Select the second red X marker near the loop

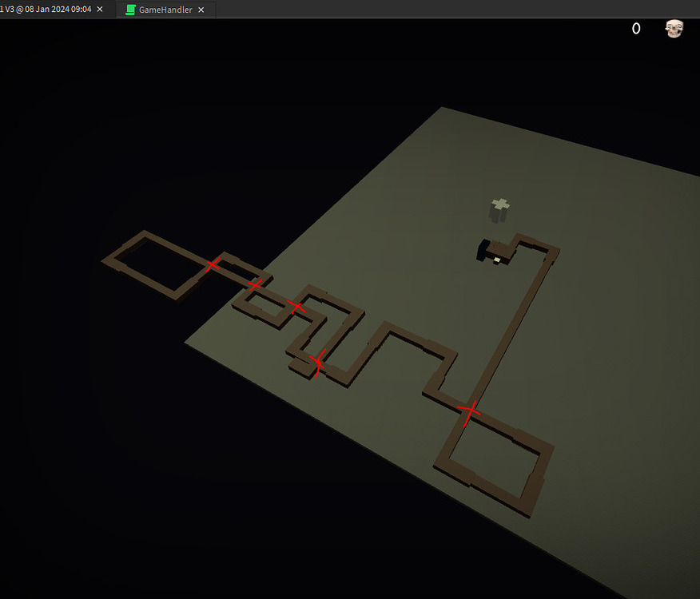click(x=256, y=284)
